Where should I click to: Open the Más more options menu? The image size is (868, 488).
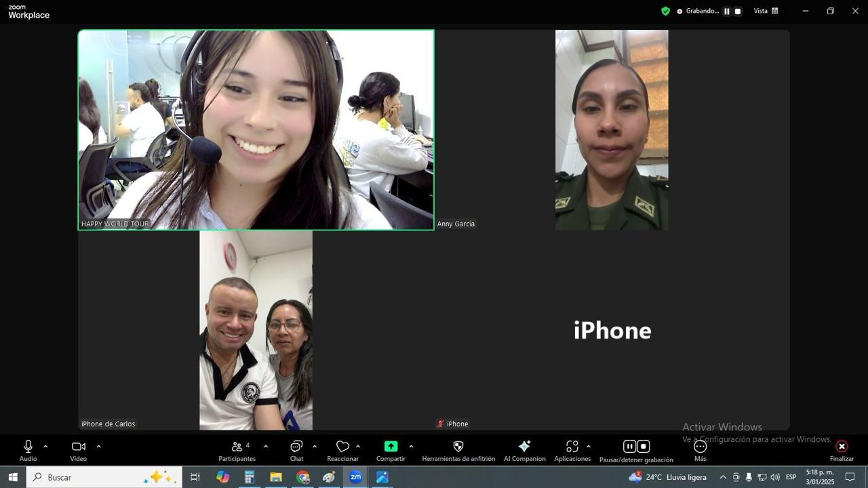[701, 450]
